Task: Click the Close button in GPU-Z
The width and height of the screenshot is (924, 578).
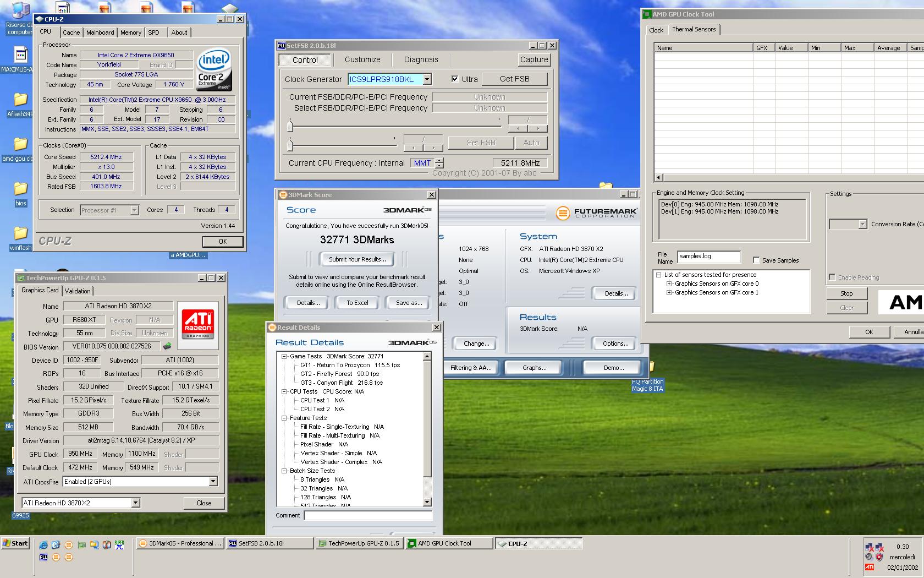Action: (204, 503)
